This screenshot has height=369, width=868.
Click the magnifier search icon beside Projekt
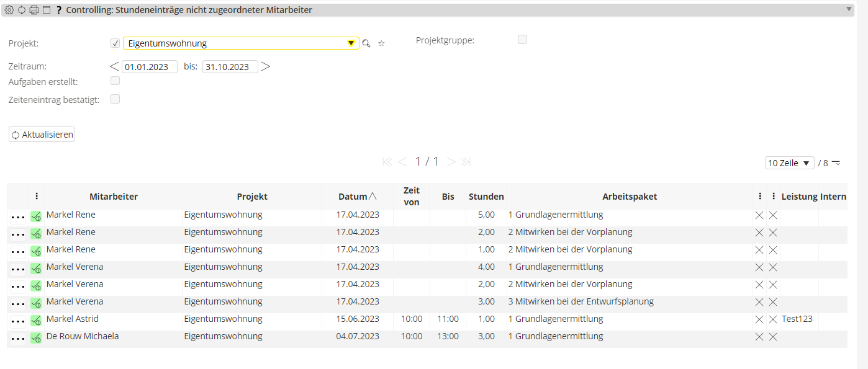pos(366,43)
